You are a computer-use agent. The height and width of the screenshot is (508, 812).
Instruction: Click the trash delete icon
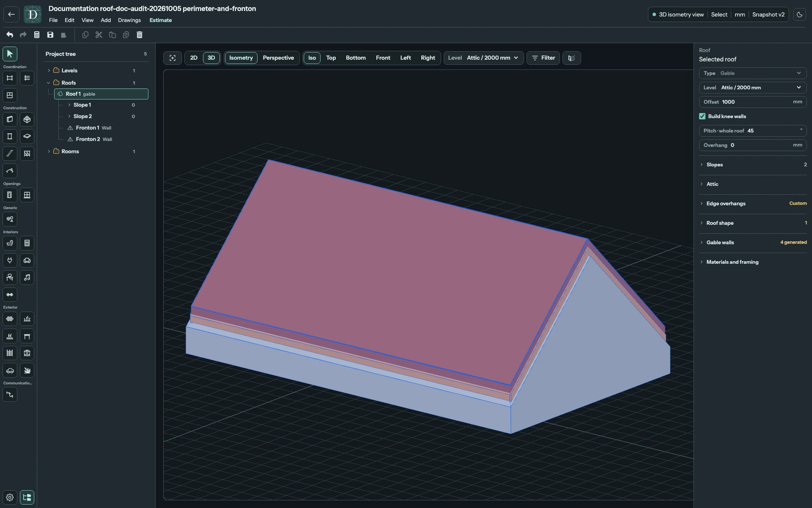[x=140, y=35]
